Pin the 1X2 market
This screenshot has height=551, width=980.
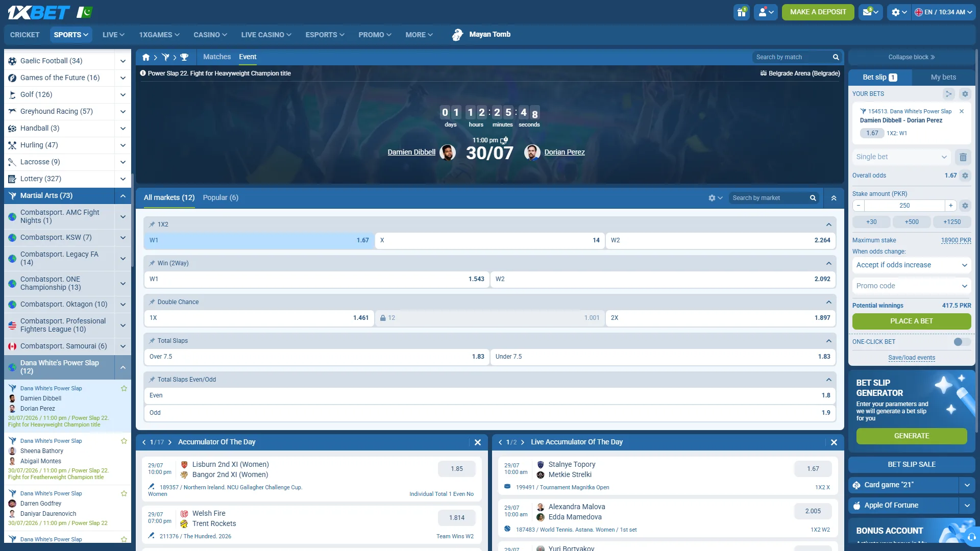click(152, 224)
